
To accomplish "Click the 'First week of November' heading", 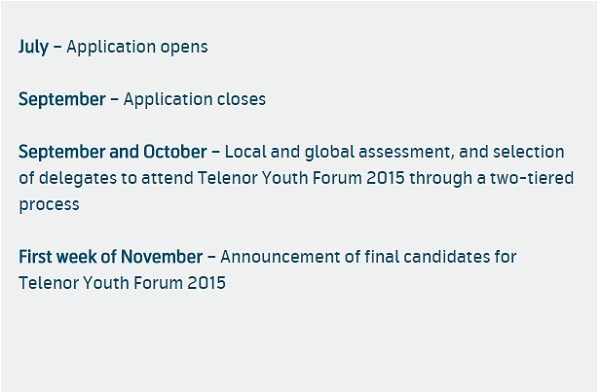I will coord(111,257).
